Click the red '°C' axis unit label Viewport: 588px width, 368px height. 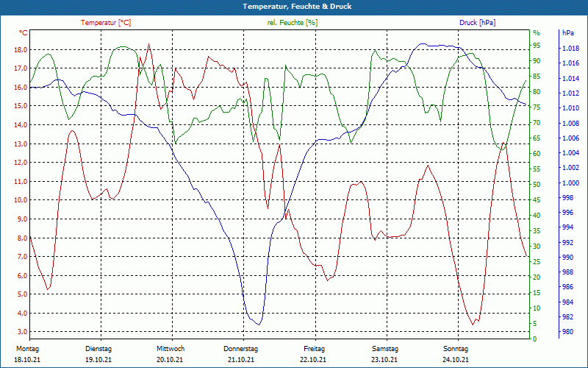coord(24,33)
